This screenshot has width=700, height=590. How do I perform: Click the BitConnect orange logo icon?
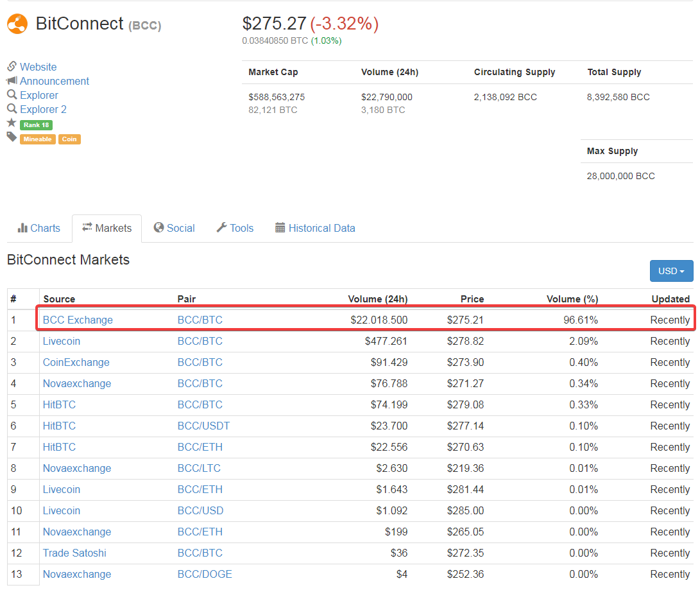[x=17, y=24]
